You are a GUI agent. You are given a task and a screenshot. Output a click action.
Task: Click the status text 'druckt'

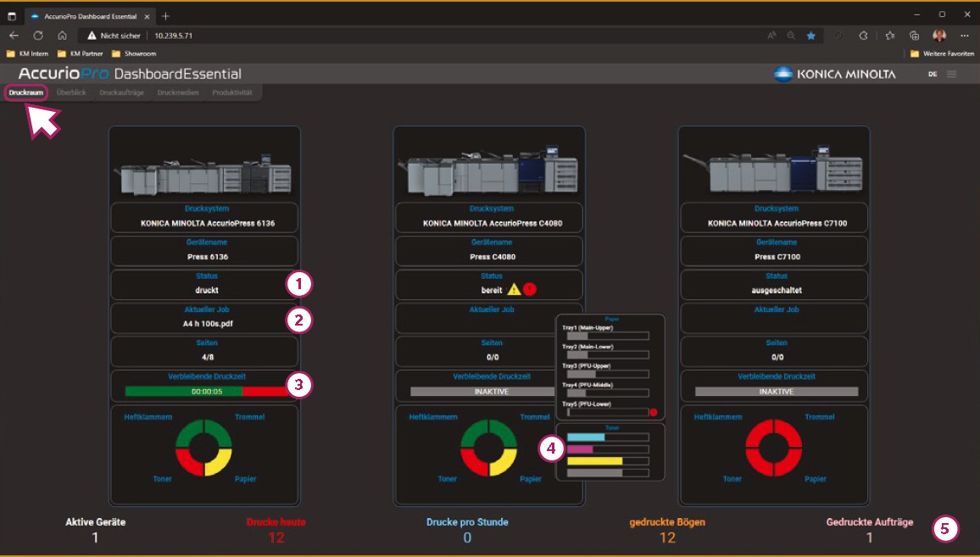pyautogui.click(x=207, y=290)
